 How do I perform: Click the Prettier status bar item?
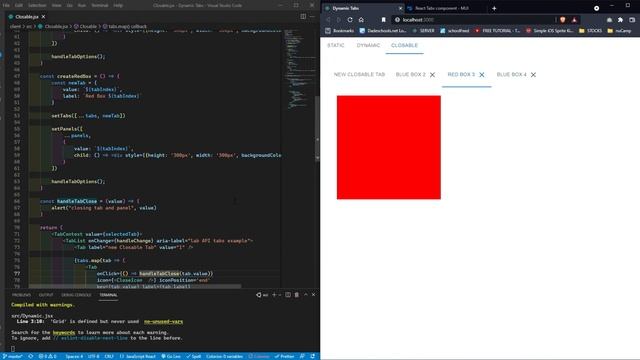[284, 356]
